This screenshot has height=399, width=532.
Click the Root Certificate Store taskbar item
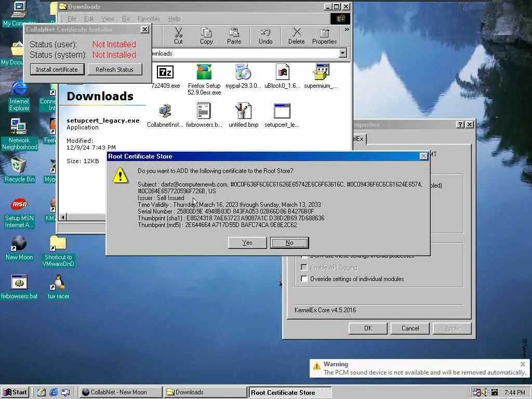[290, 392]
